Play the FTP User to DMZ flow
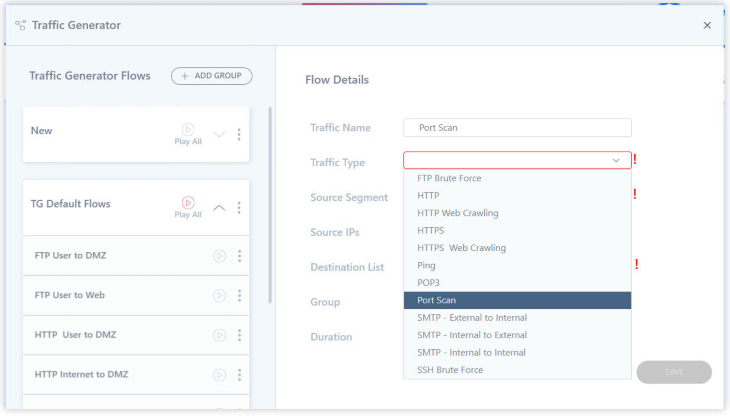This screenshot has height=416, width=730. click(x=219, y=256)
